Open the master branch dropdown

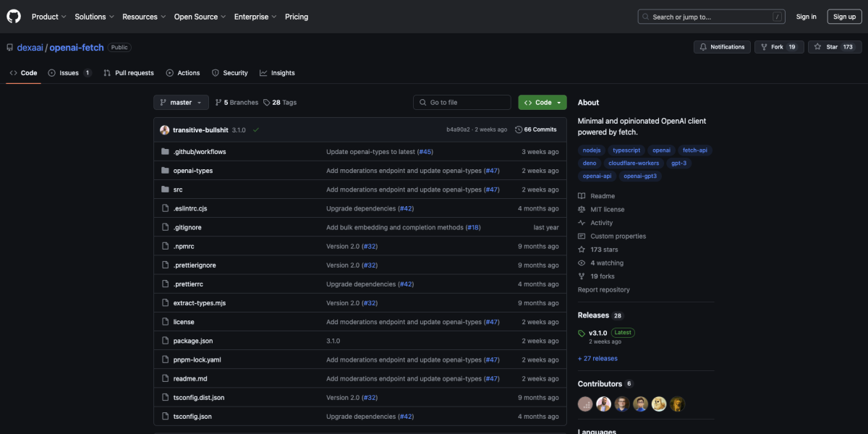(180, 102)
